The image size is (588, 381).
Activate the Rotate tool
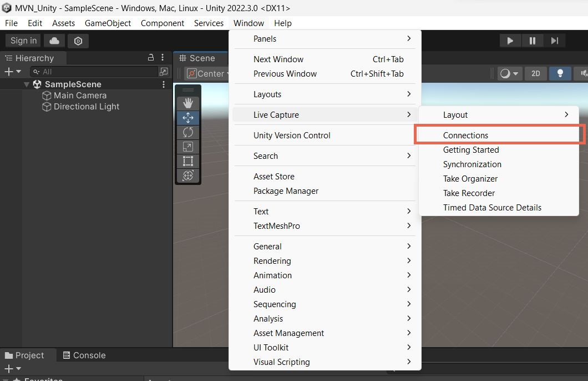coord(187,132)
